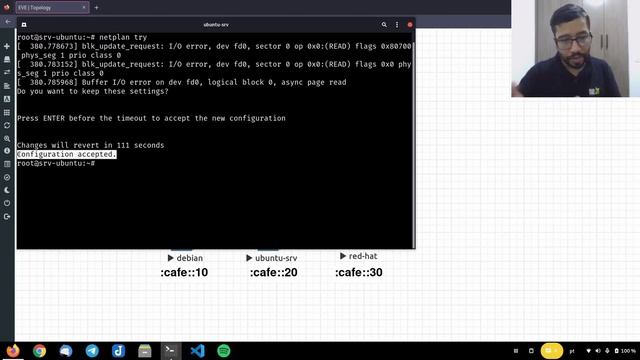
Task: Open the blue J app icon in taskbar
Action: (x=118, y=351)
